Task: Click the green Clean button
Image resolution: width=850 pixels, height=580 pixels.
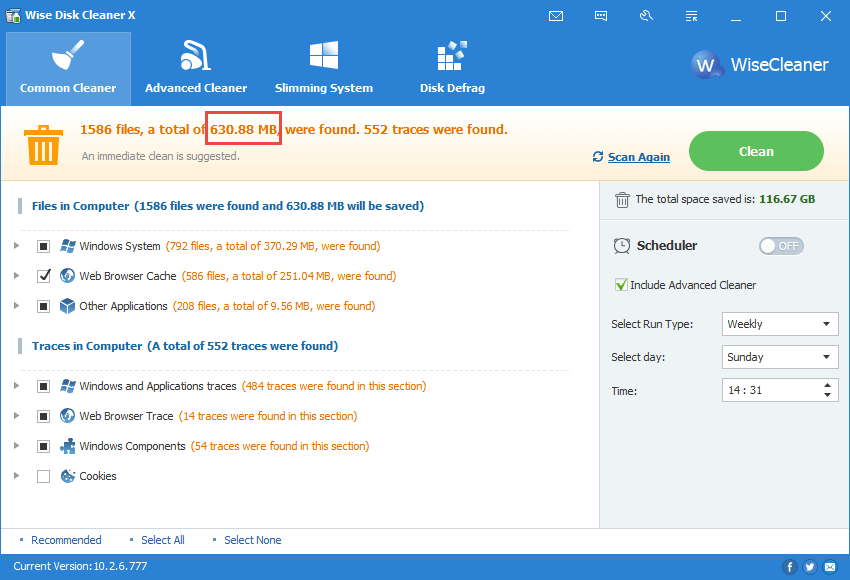Action: pyautogui.click(x=756, y=151)
